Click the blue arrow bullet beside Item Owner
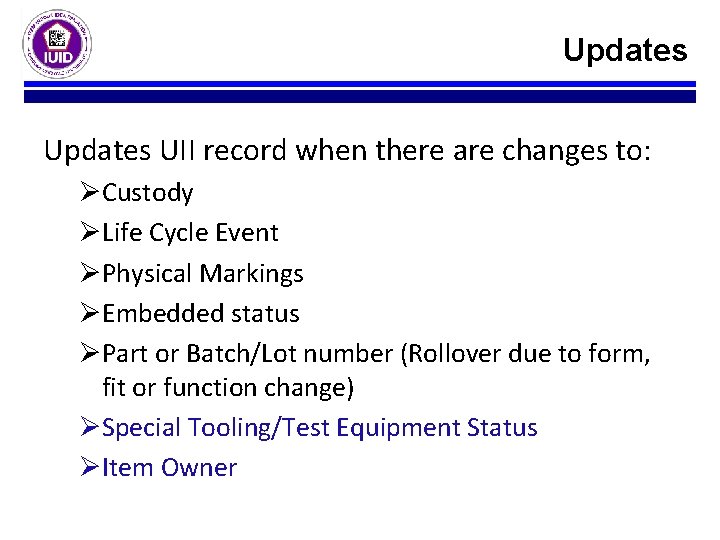This screenshot has width=720, height=540. [x=90, y=467]
